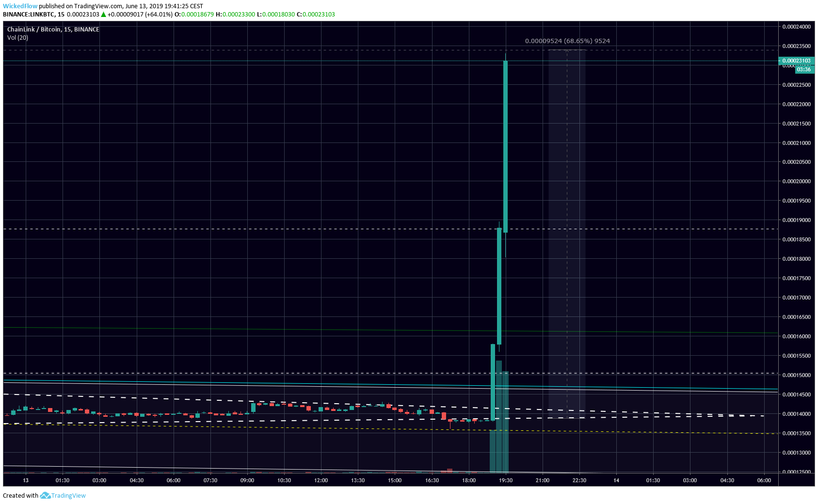Click the 0.00024000 price axis label
818x504 pixels.
(x=797, y=27)
